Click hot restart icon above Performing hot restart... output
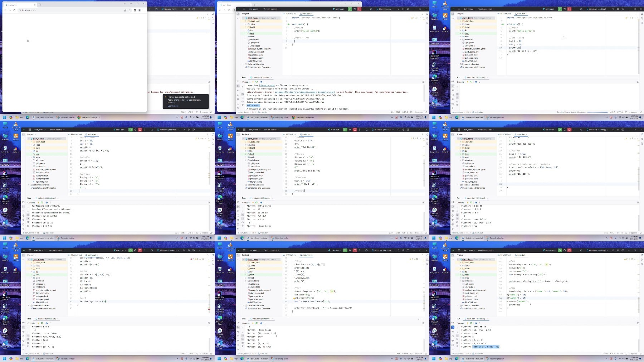The width and height of the screenshot is (644, 362). click(x=42, y=203)
